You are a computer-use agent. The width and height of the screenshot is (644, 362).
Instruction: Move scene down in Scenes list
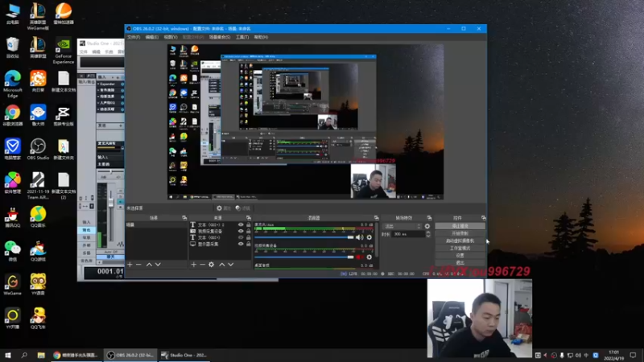(x=158, y=265)
